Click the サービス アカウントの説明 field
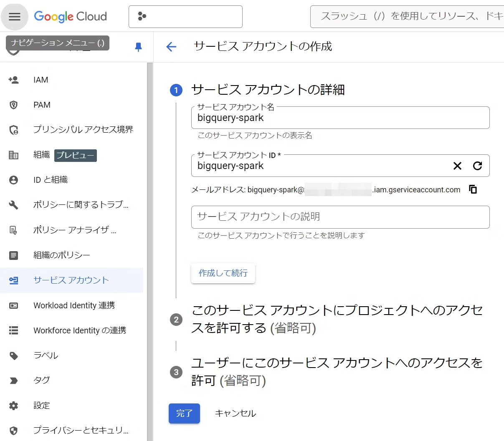This screenshot has width=504, height=441. [x=340, y=217]
